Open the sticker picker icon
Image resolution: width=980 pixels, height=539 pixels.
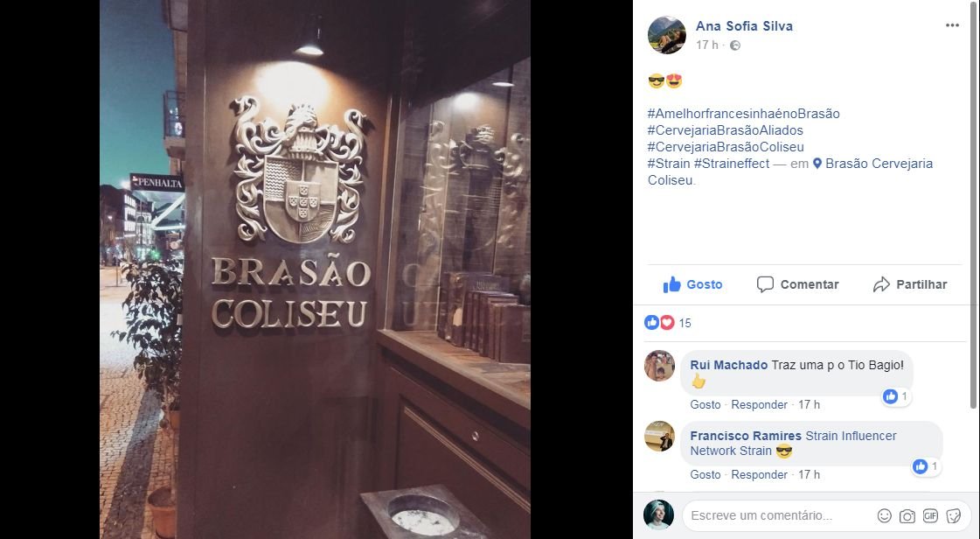[953, 516]
